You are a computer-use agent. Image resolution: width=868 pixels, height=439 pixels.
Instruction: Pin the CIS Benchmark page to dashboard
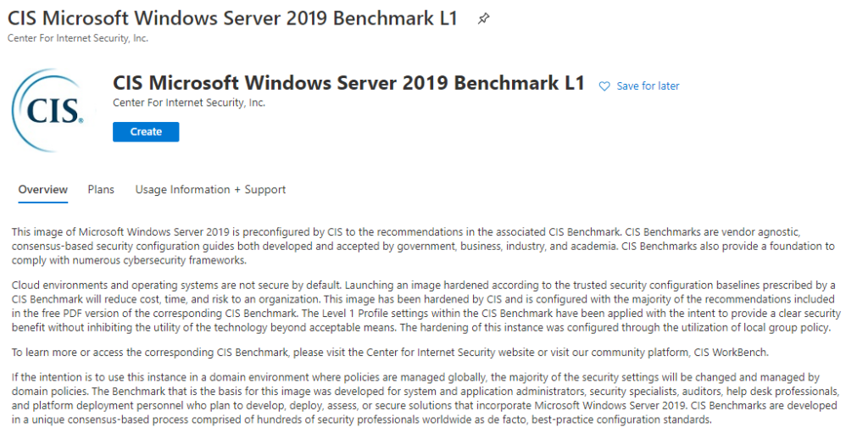click(483, 19)
